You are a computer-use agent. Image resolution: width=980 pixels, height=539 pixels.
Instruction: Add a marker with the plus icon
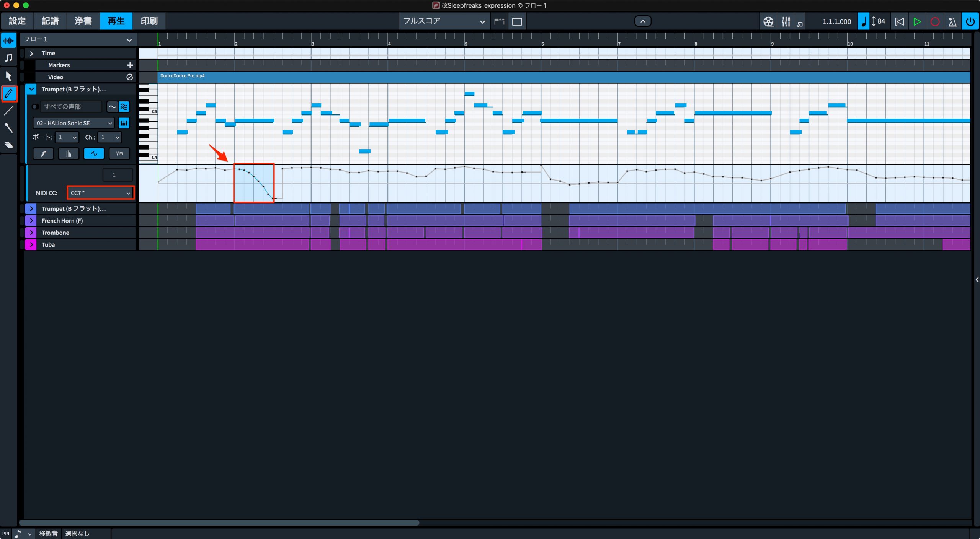[x=130, y=65]
